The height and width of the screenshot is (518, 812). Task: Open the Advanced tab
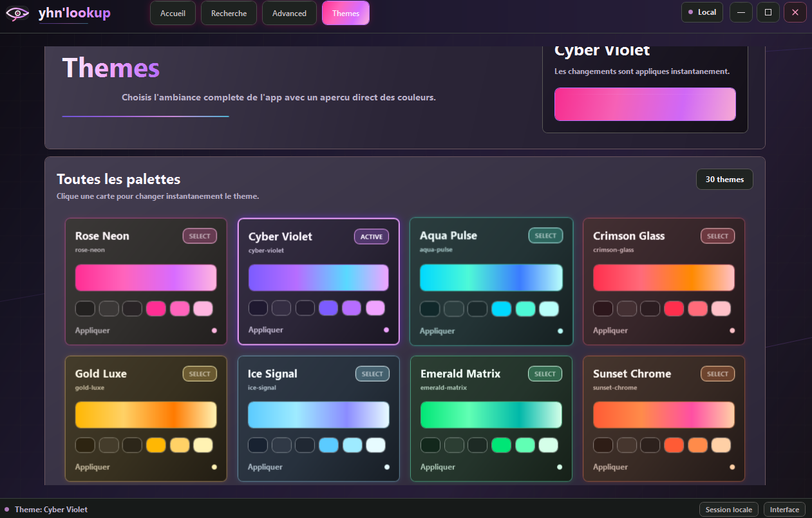[x=289, y=13]
